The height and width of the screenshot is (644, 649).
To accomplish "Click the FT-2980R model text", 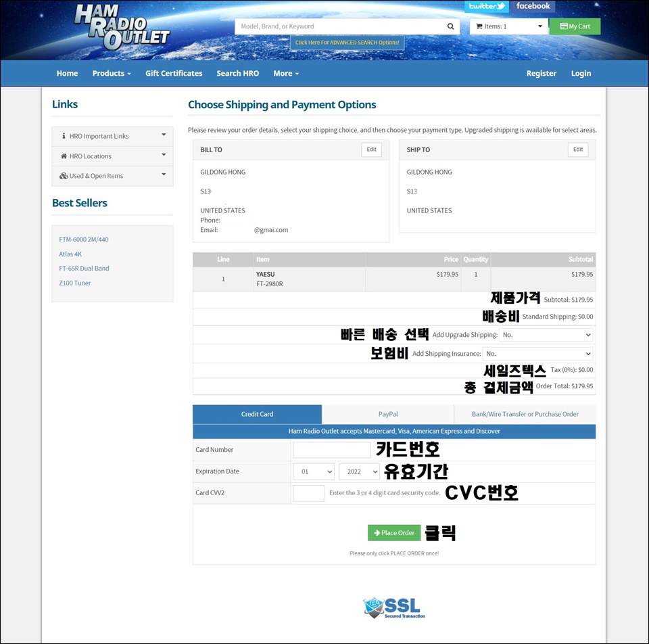I will (270, 284).
